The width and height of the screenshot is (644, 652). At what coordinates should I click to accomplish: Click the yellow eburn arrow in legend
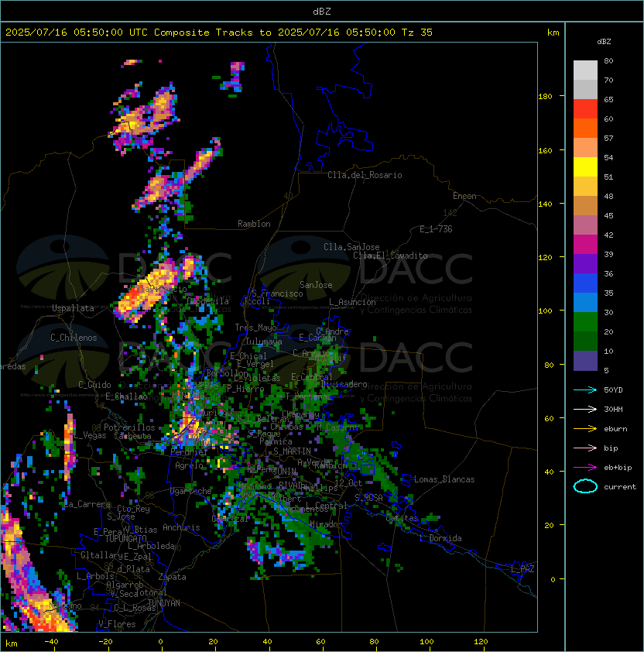(585, 429)
